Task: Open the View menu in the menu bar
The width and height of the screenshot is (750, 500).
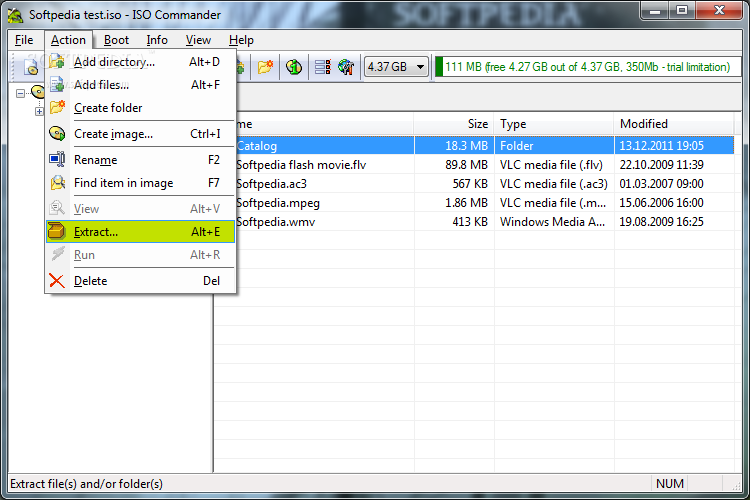Action: [x=198, y=40]
